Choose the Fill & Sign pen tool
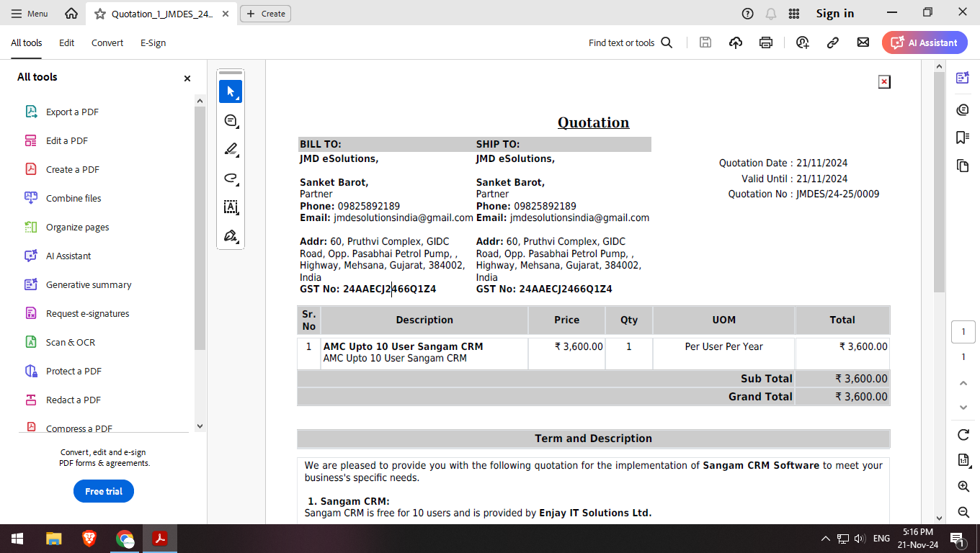 click(x=231, y=235)
